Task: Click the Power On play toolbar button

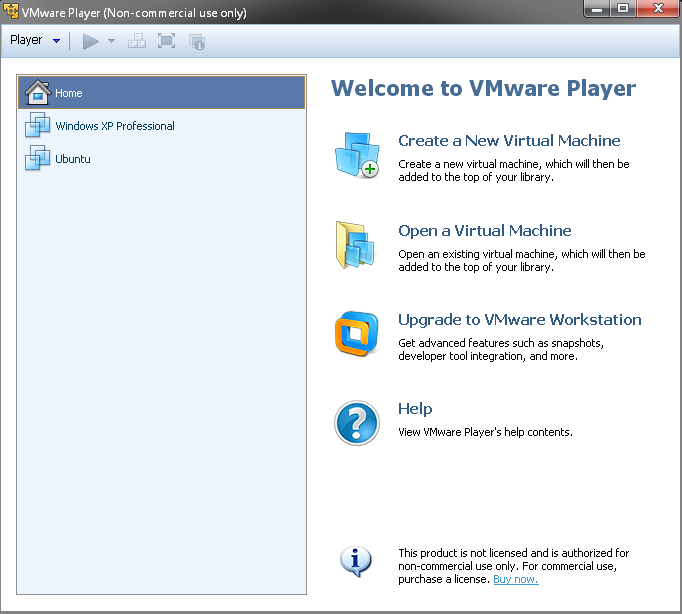Action: [x=90, y=41]
